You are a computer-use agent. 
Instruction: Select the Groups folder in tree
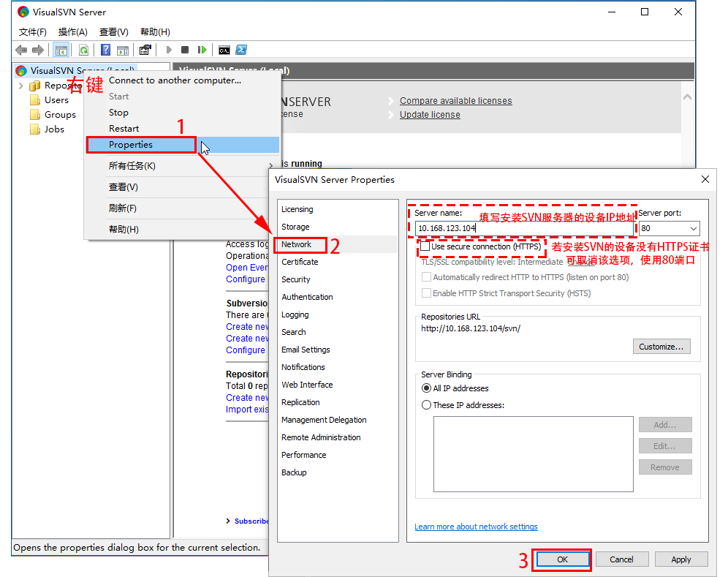(x=60, y=115)
